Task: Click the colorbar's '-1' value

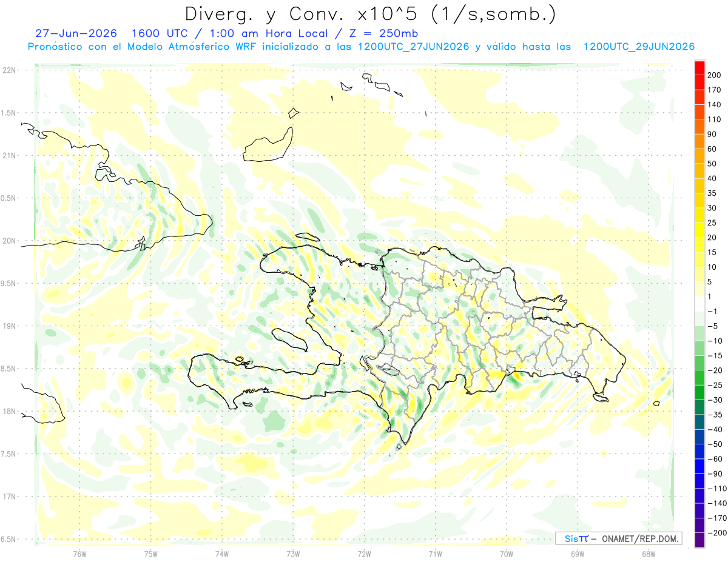Action: pyautogui.click(x=713, y=311)
